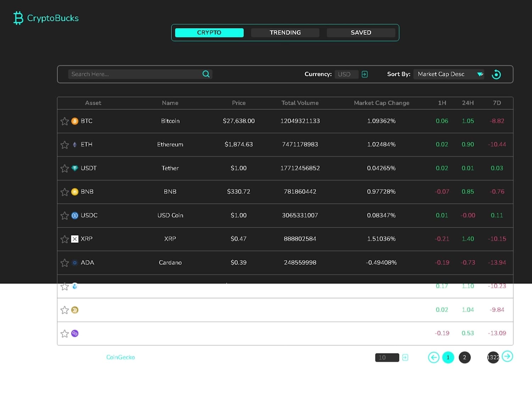Open the CoinGecko link
Image resolution: width=532 pixels, height=399 pixels.
tap(121, 357)
